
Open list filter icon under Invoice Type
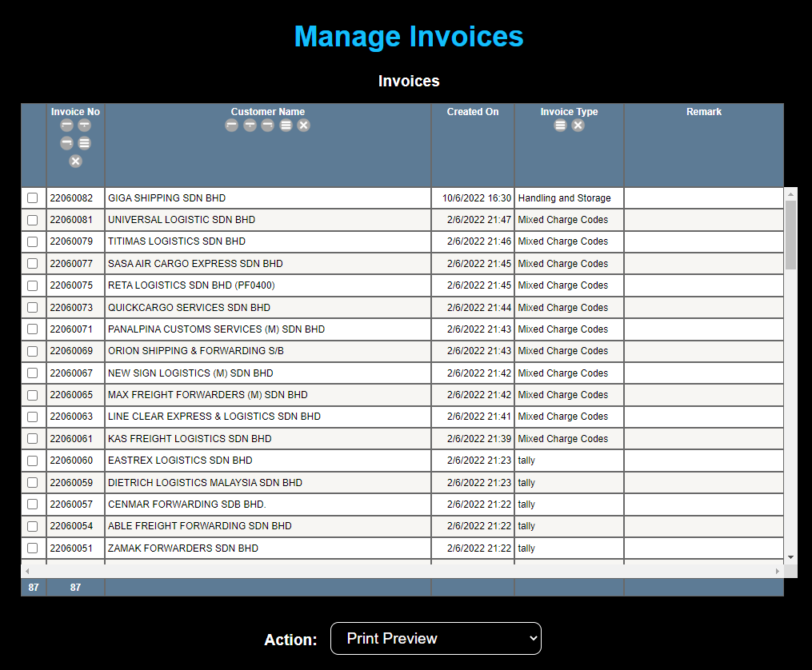560,126
